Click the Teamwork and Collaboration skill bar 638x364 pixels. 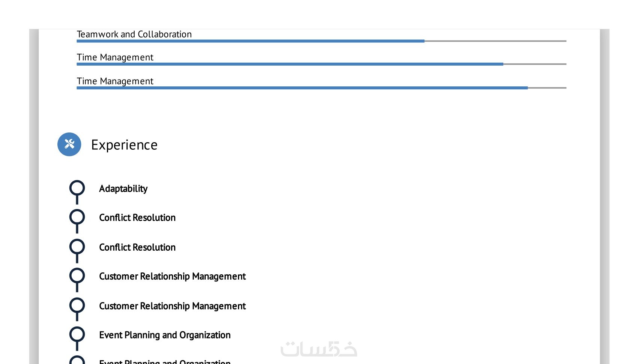[321, 41]
